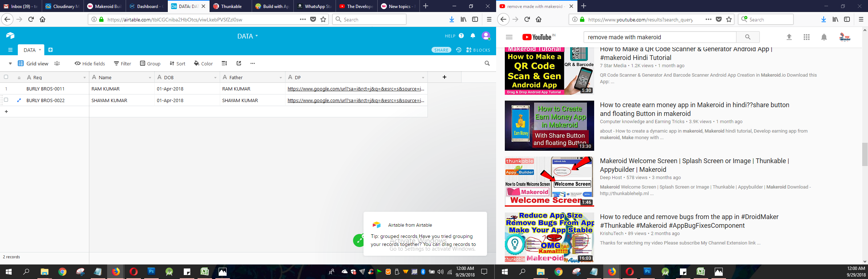The width and height of the screenshot is (868, 279).
Task: Open the earn money app video thumbnail
Action: pyautogui.click(x=549, y=126)
